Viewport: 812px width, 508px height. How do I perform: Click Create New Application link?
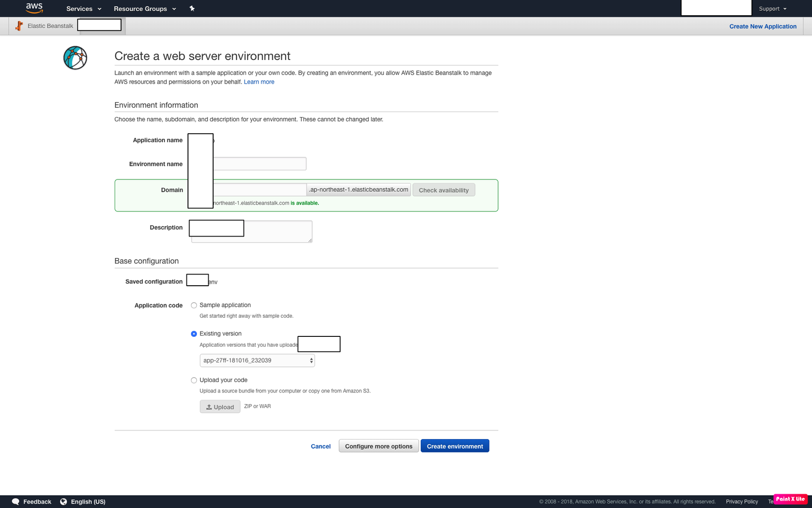[x=763, y=27]
